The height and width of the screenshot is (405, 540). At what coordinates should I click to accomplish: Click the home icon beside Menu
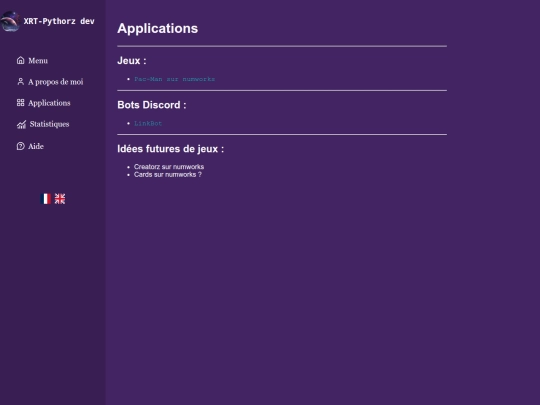point(21,61)
